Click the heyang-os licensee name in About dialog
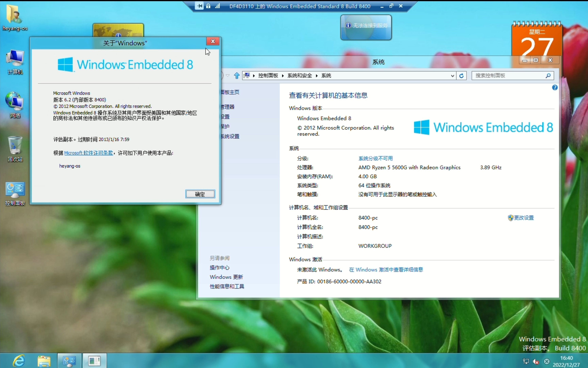This screenshot has width=588, height=368. [70, 166]
